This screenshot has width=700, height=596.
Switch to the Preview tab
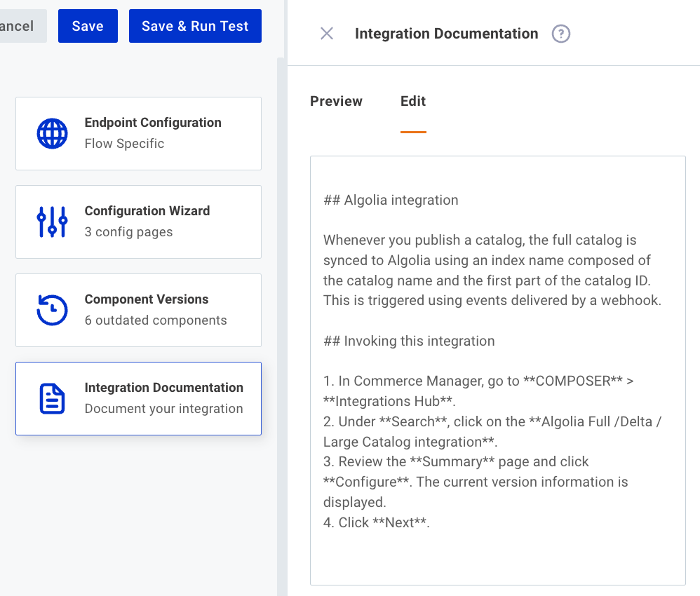pyautogui.click(x=336, y=101)
